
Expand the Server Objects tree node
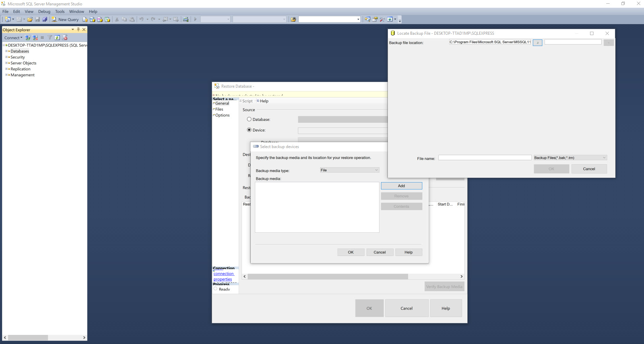coord(6,63)
